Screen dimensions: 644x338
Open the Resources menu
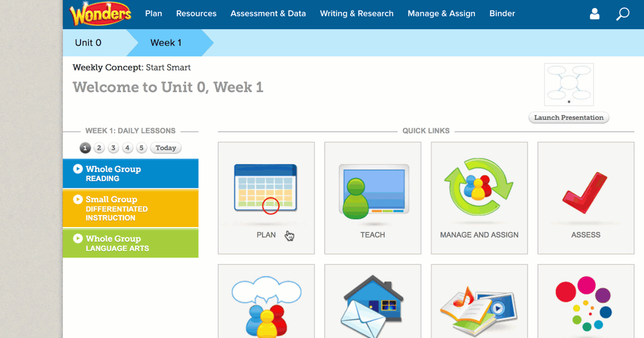tap(196, 13)
